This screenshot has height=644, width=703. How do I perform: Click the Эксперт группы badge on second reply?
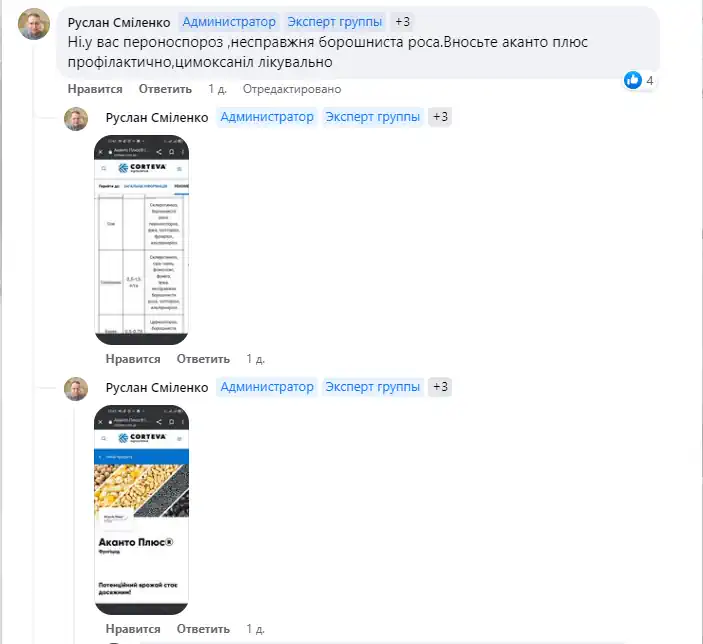pos(373,117)
